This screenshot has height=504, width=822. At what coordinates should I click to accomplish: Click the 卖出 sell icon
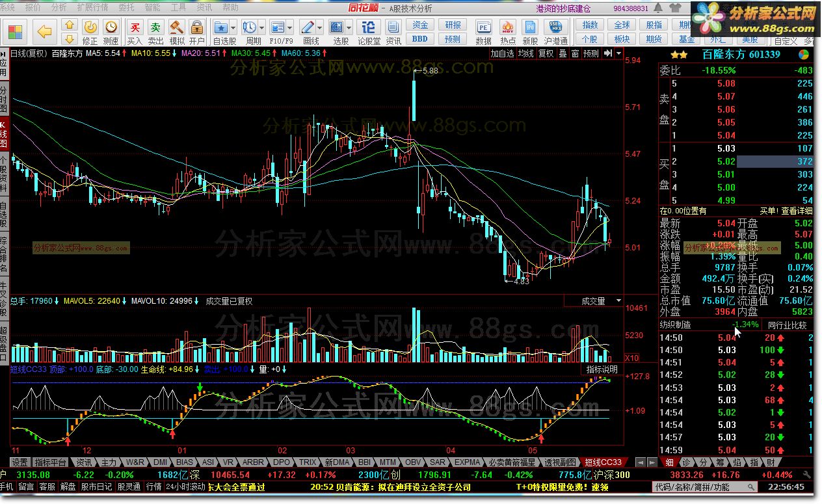click(x=155, y=27)
